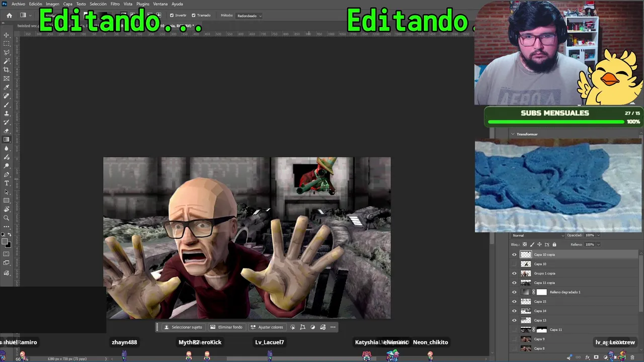This screenshot has width=644, height=362.
Task: Open more options in contextual taskbar
Action: [x=333, y=327]
